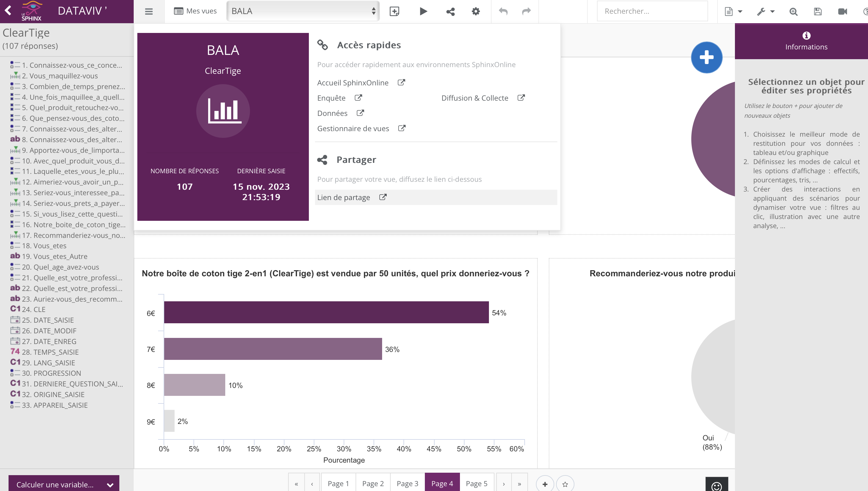The width and height of the screenshot is (868, 491).
Task: Select variable 33. APPAREIL_SAISIE
Action: tap(49, 405)
